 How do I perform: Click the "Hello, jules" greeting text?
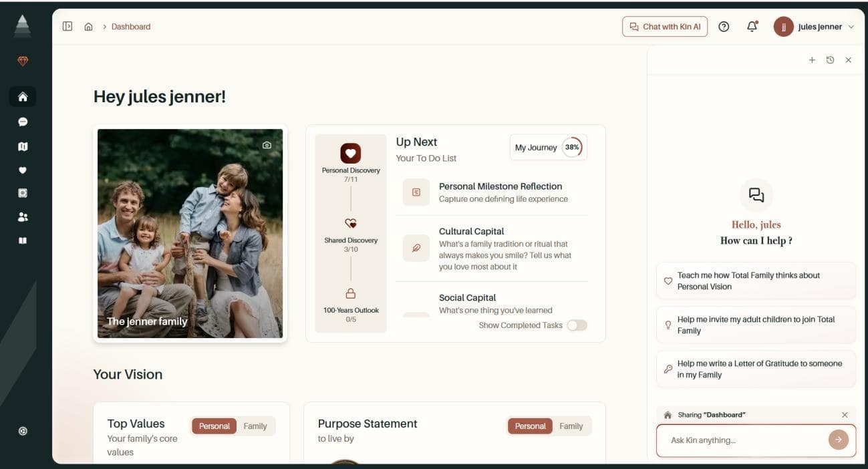point(756,224)
